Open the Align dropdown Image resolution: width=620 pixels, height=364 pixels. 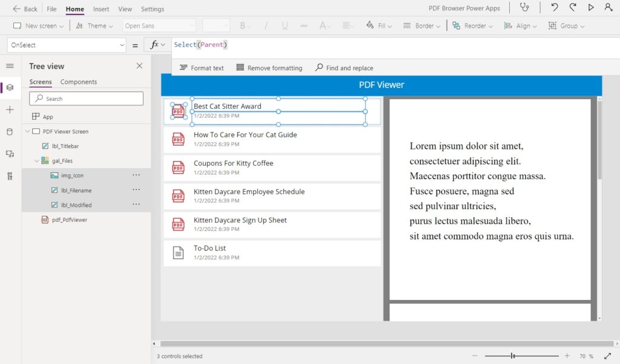[x=520, y=25]
